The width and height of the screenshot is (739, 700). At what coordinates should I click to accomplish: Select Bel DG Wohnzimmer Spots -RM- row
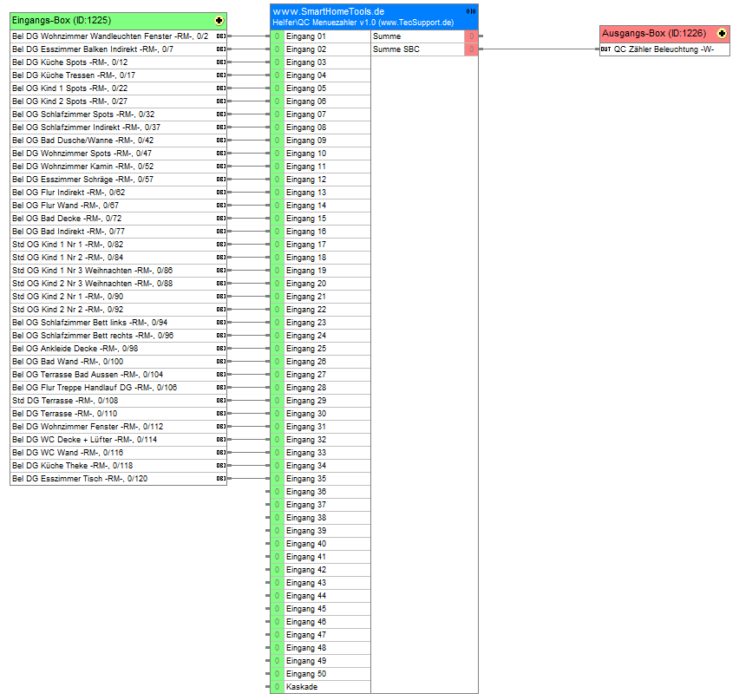(x=118, y=154)
